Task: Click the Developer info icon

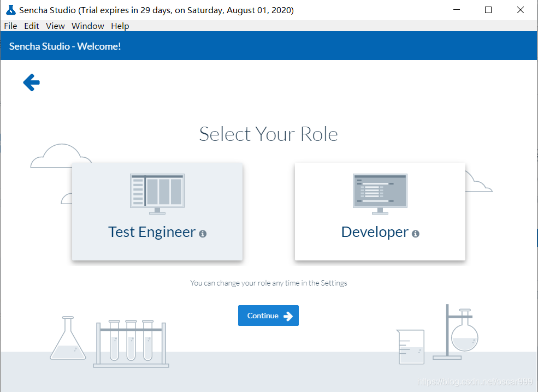Action: point(416,234)
